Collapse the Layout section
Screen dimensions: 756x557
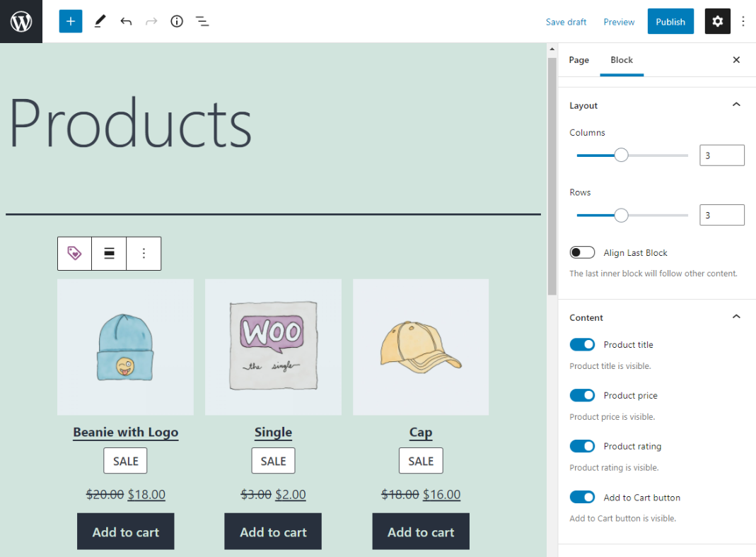pyautogui.click(x=736, y=104)
